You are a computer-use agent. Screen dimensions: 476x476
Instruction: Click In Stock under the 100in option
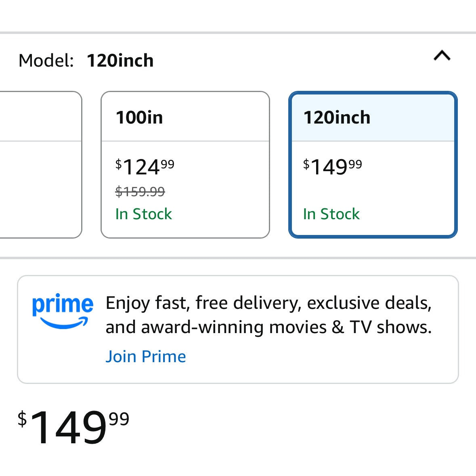[144, 214]
